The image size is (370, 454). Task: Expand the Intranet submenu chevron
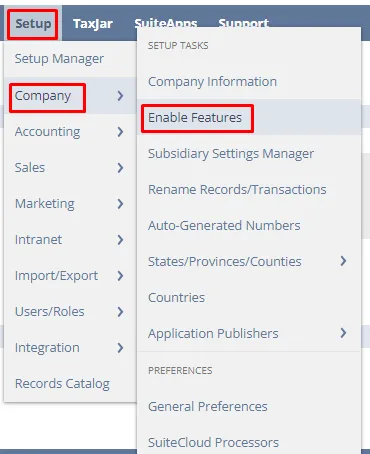pos(120,240)
